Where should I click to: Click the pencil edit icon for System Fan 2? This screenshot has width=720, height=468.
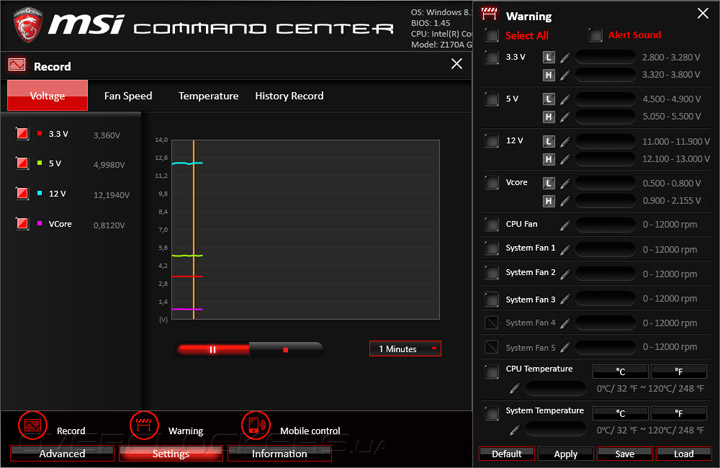565,274
